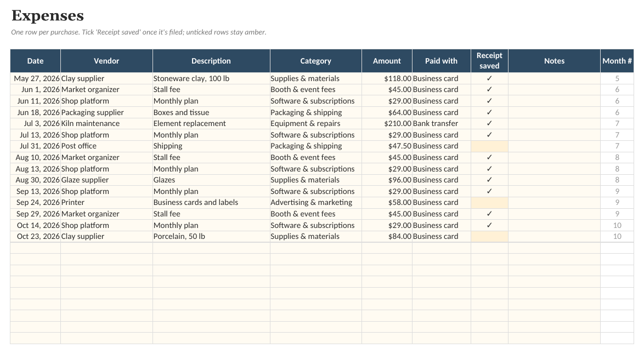Click the Expenses title
The image size is (644, 354).
pyautogui.click(x=48, y=15)
